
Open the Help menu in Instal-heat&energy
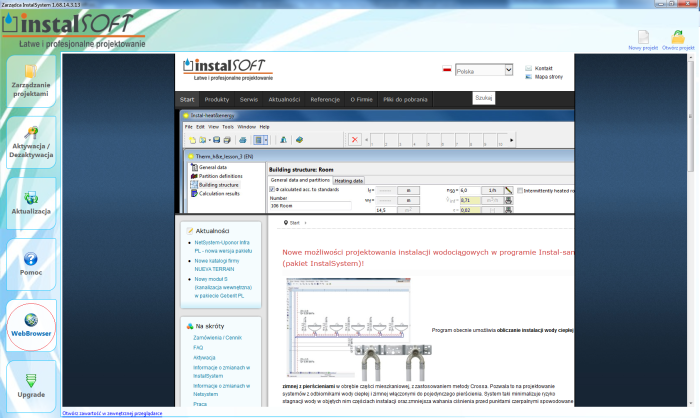[x=264, y=127]
